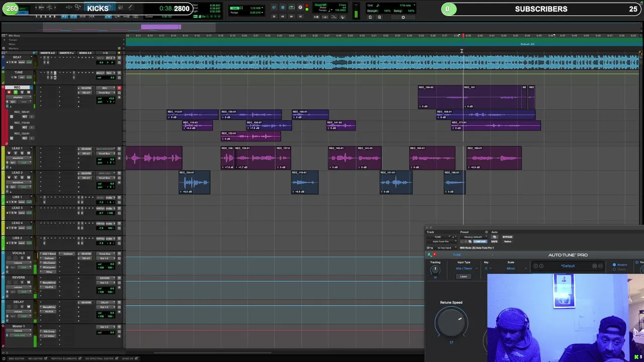
Task: Click the Fast Forward transport button
Action: 291,16
